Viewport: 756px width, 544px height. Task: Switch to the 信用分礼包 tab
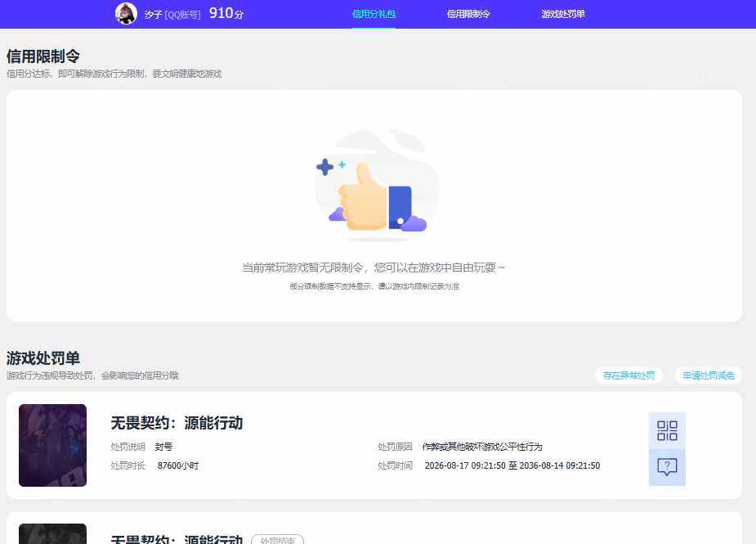pyautogui.click(x=374, y=14)
